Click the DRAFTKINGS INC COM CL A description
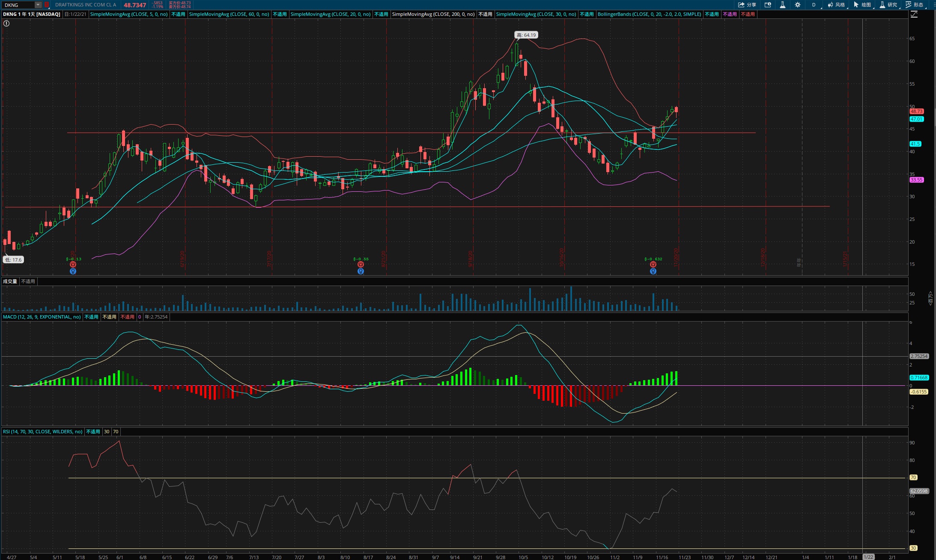The height and width of the screenshot is (560, 936). [x=86, y=5]
